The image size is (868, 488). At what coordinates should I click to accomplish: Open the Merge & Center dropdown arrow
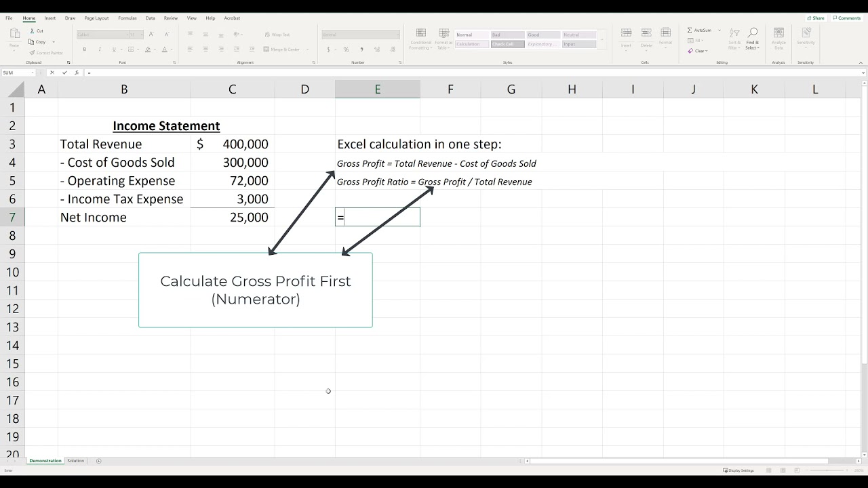click(307, 49)
